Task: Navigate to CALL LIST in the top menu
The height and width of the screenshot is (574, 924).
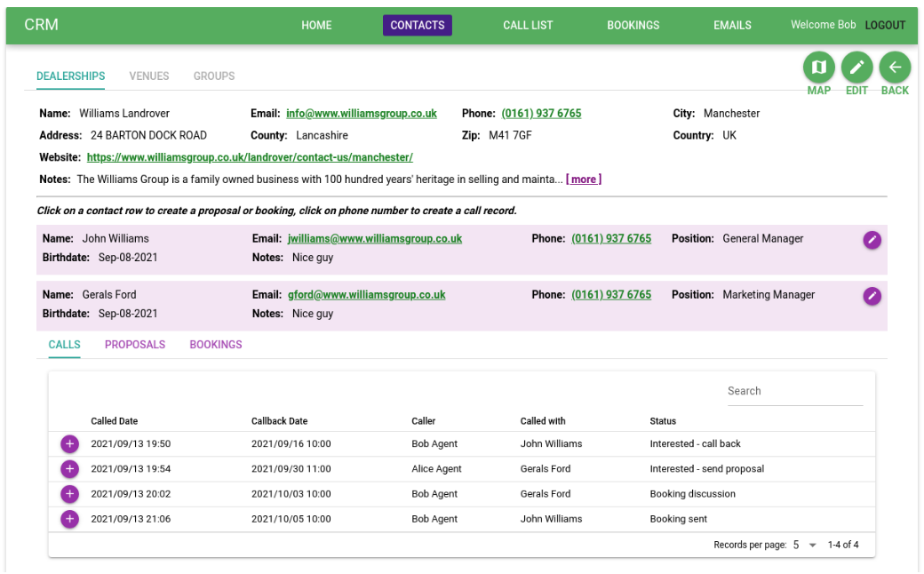Action: (x=528, y=25)
